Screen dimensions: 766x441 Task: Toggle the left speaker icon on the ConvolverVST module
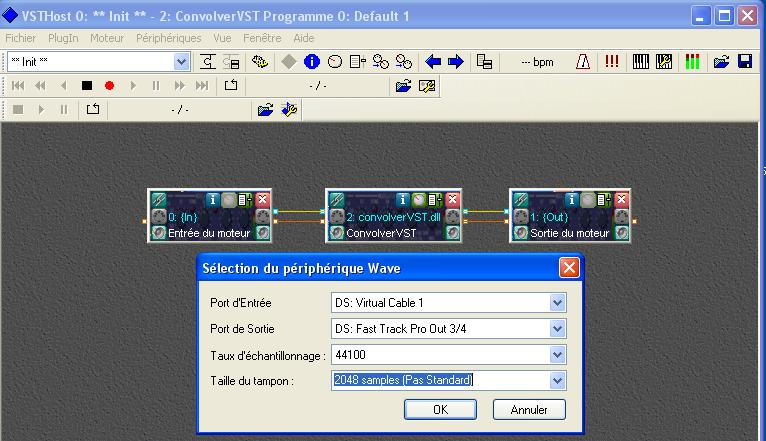tap(337, 232)
